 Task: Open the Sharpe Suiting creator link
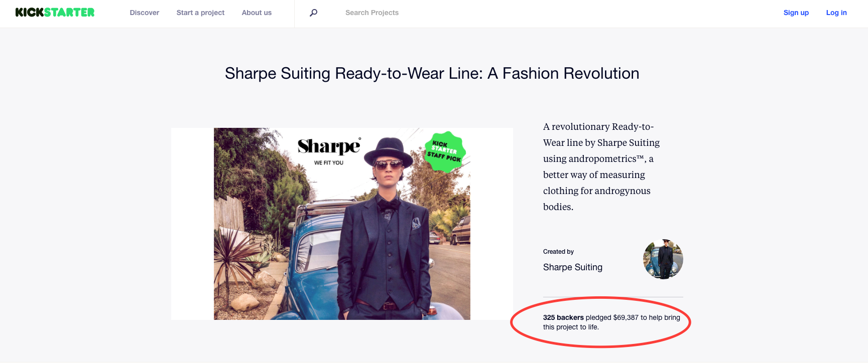(x=573, y=267)
